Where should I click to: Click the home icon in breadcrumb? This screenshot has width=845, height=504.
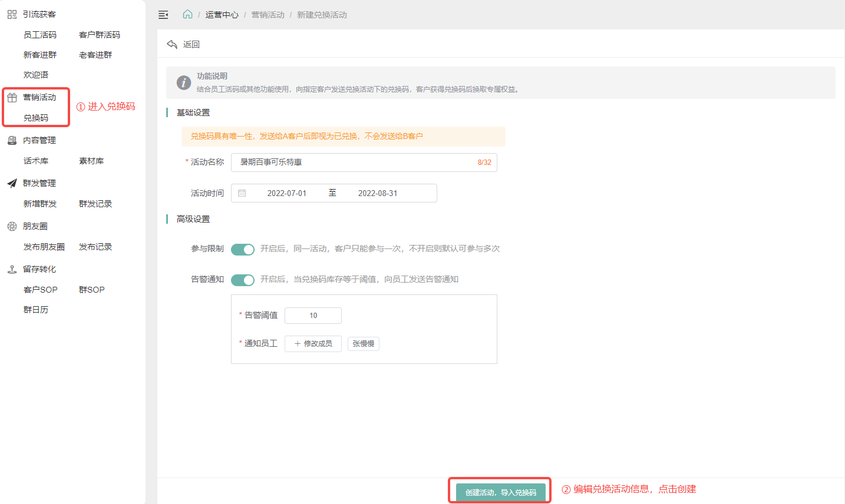pyautogui.click(x=187, y=15)
